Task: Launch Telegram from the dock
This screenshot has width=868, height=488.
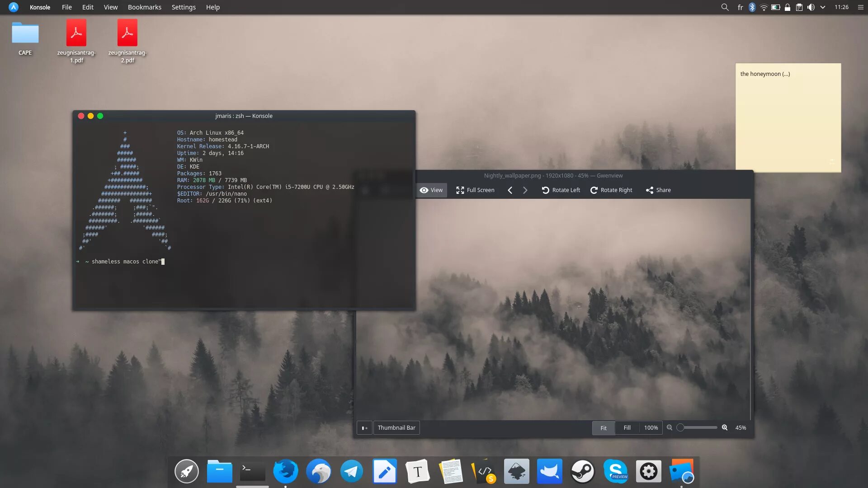Action: (351, 471)
